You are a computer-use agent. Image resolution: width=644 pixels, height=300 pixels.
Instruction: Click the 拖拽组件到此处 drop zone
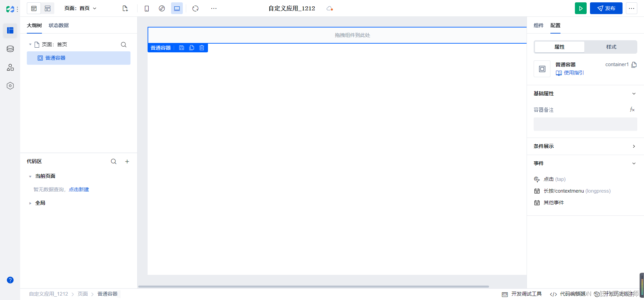pos(337,35)
